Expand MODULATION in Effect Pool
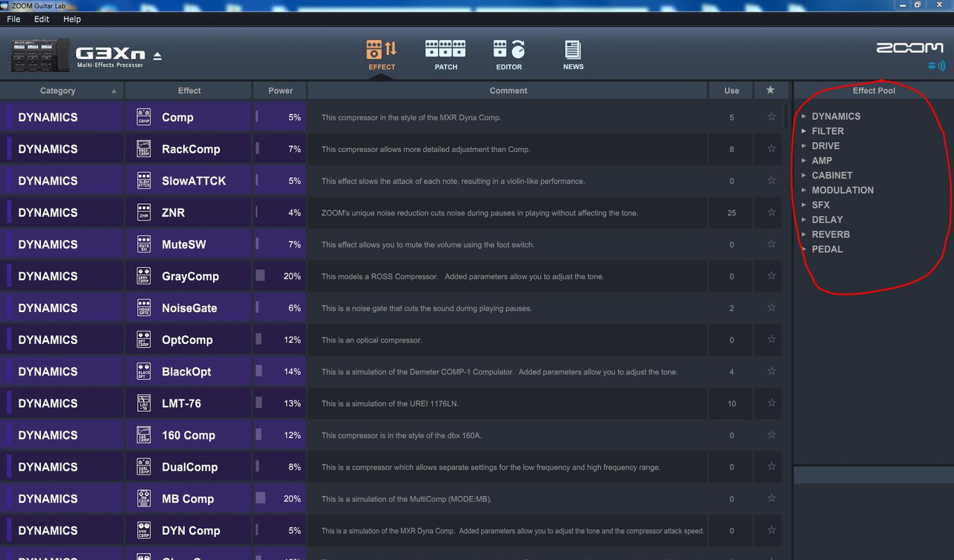Viewport: 954px width, 560px height. [x=804, y=190]
